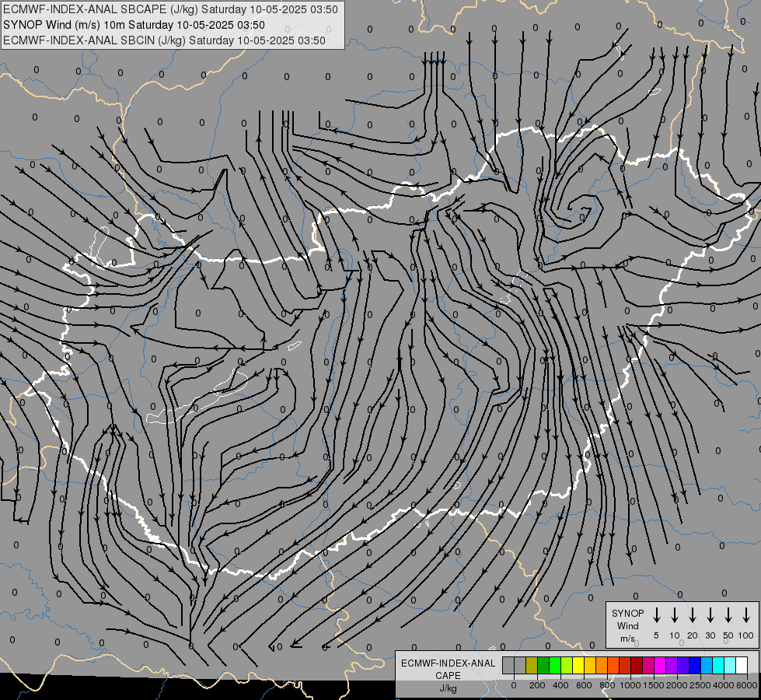Click the 1500 tick label on CAPE scale

tap(654, 685)
